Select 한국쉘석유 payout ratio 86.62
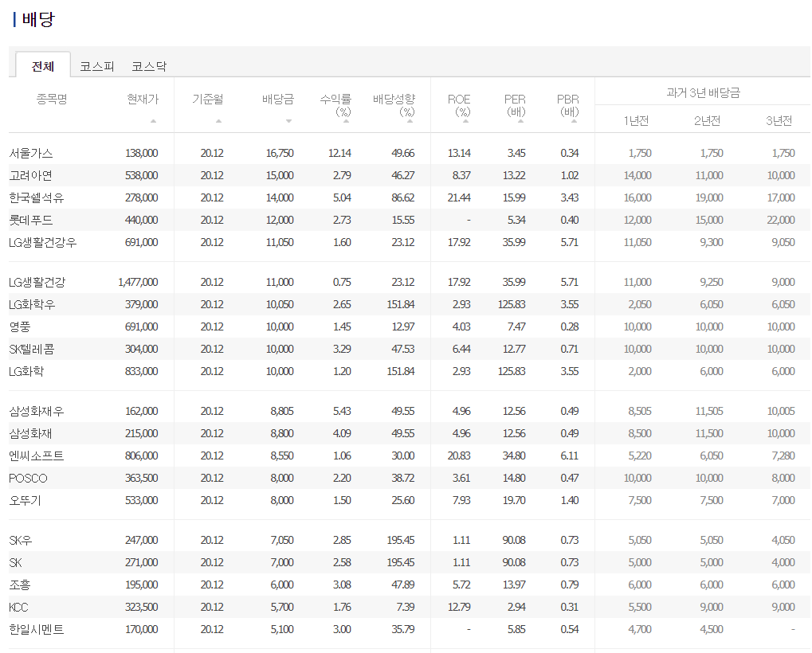 pyautogui.click(x=403, y=197)
